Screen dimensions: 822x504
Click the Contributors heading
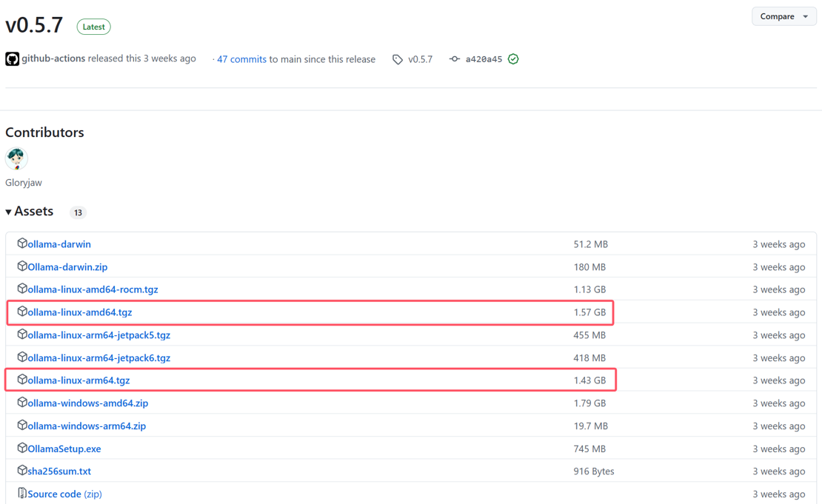pos(44,132)
